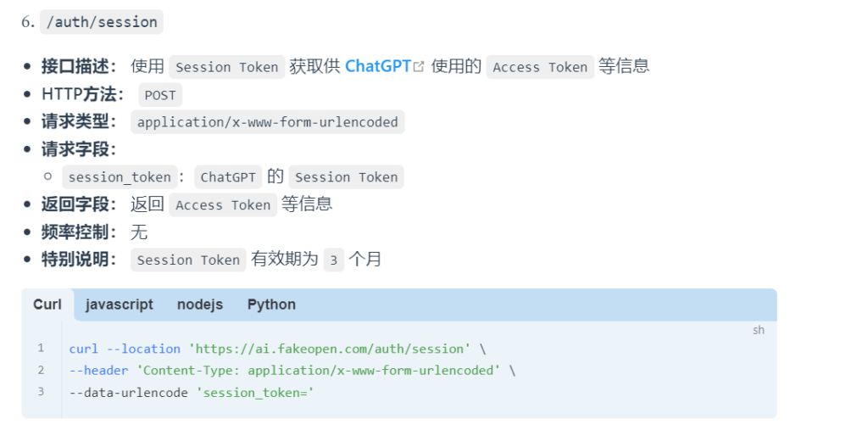Show the nodejs code example tab
The image size is (868, 436).
(200, 305)
